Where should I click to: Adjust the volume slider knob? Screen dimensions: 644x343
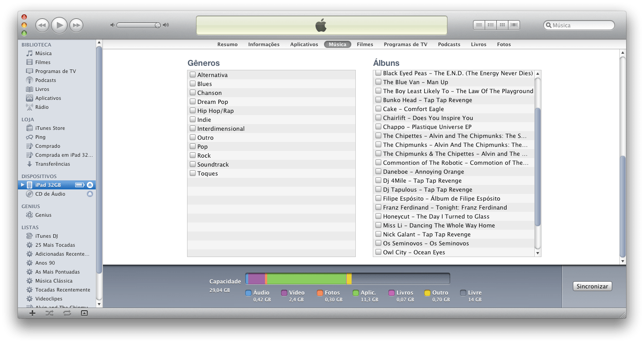(158, 25)
